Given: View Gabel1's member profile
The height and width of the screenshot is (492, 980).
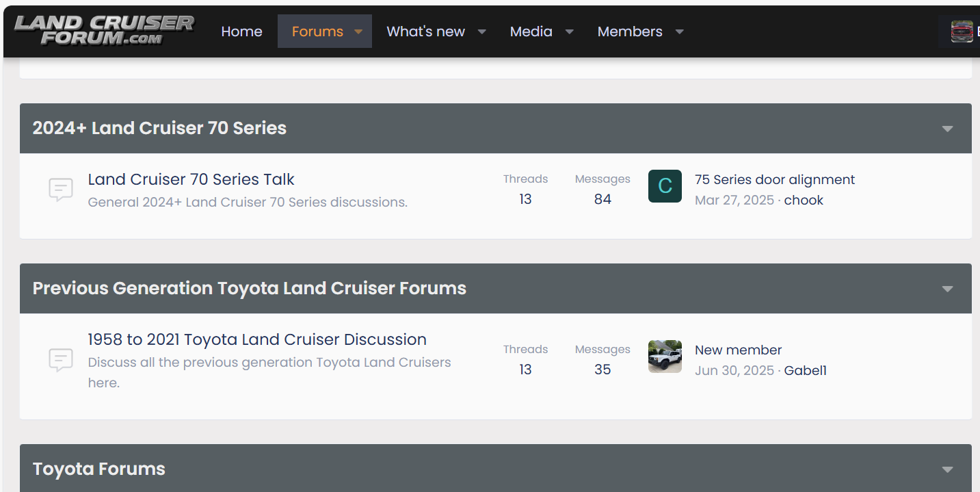Looking at the screenshot, I should pyautogui.click(x=806, y=371).
